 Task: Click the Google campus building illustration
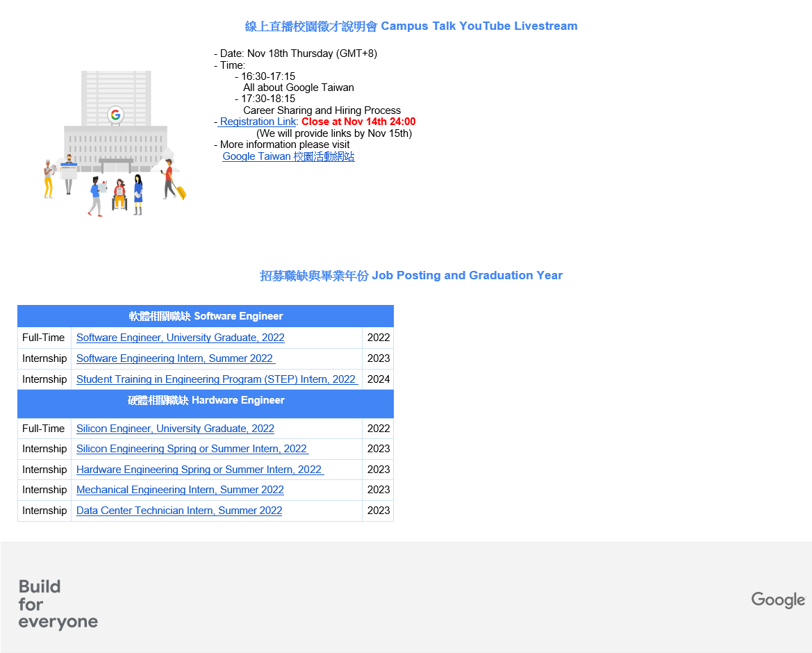115,143
